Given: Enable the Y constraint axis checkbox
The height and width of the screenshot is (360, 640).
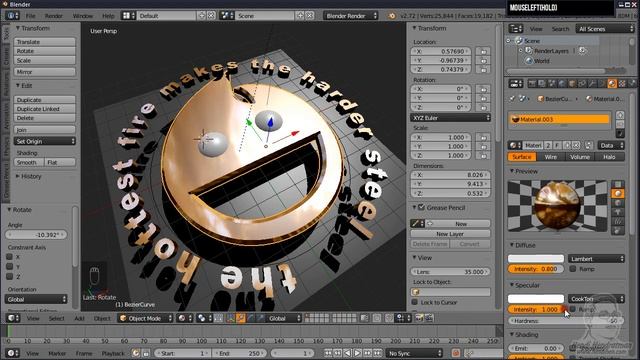Looking at the screenshot, I should click(x=9, y=267).
